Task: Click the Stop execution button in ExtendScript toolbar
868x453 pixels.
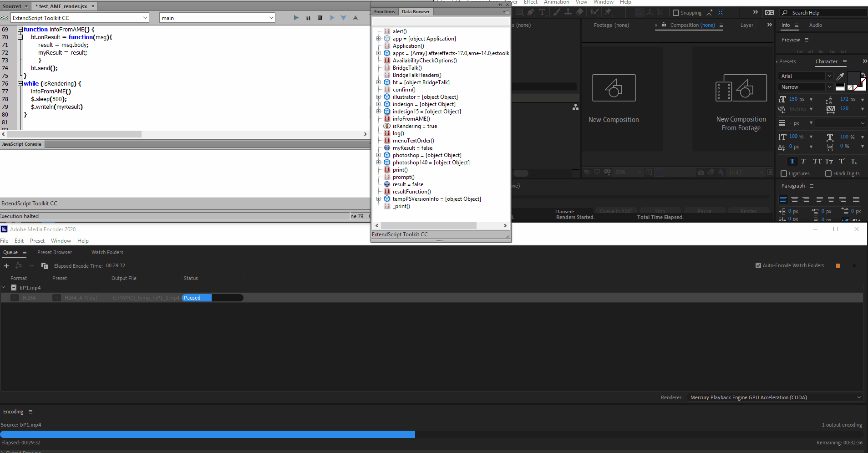Action: [x=320, y=18]
